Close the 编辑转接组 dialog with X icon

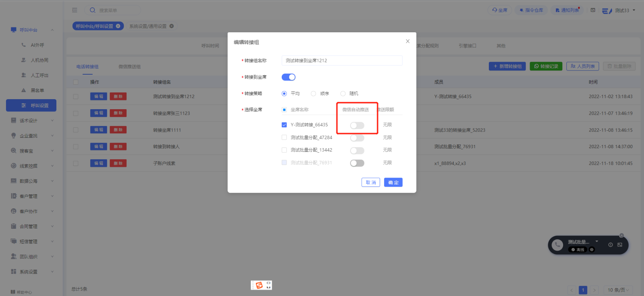point(408,41)
